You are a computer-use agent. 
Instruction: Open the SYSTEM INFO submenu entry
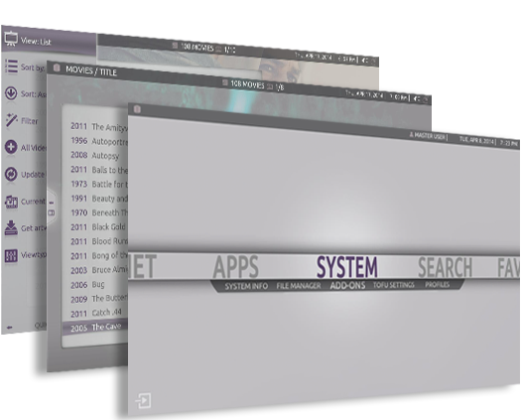point(246,286)
